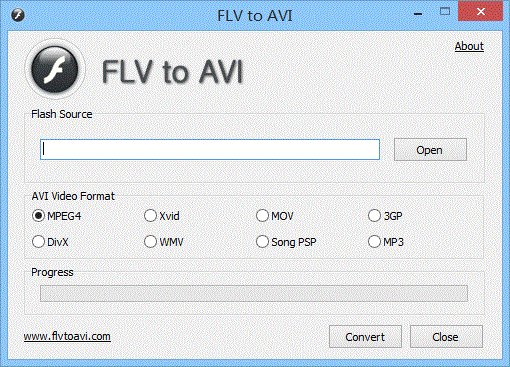Maximize the FLV to AVI window
Viewport: 510px width, 367px height.
pyautogui.click(x=445, y=12)
